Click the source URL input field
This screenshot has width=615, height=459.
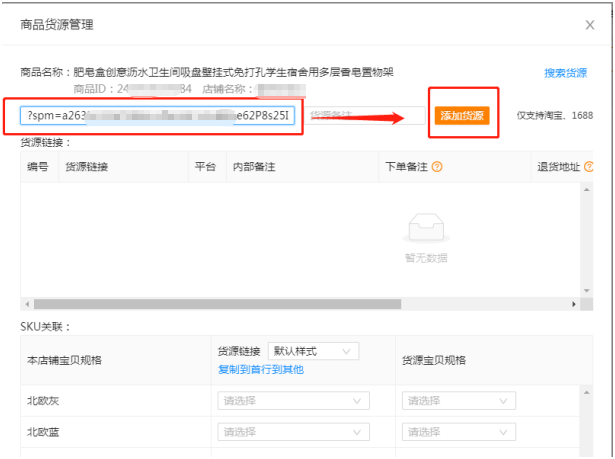pyautogui.click(x=157, y=116)
